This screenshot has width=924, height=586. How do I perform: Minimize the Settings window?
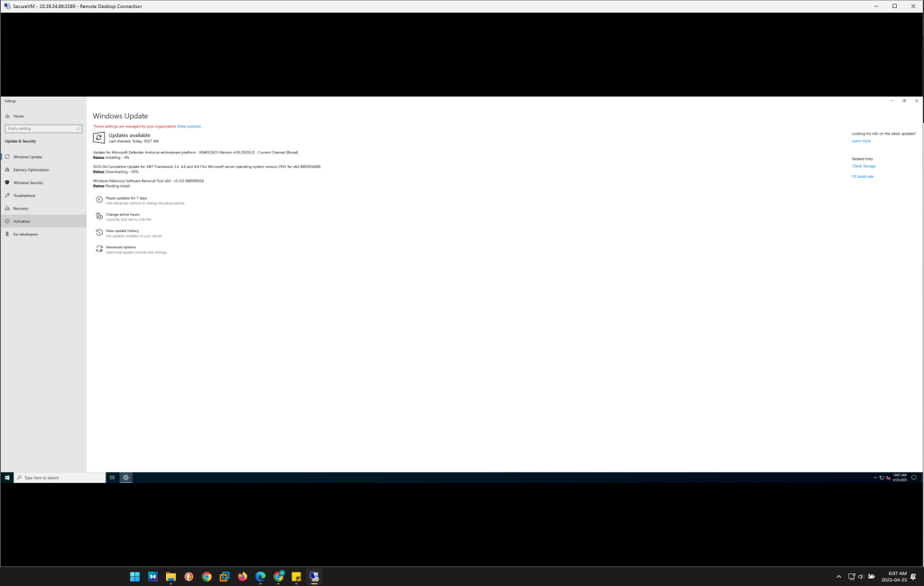892,101
